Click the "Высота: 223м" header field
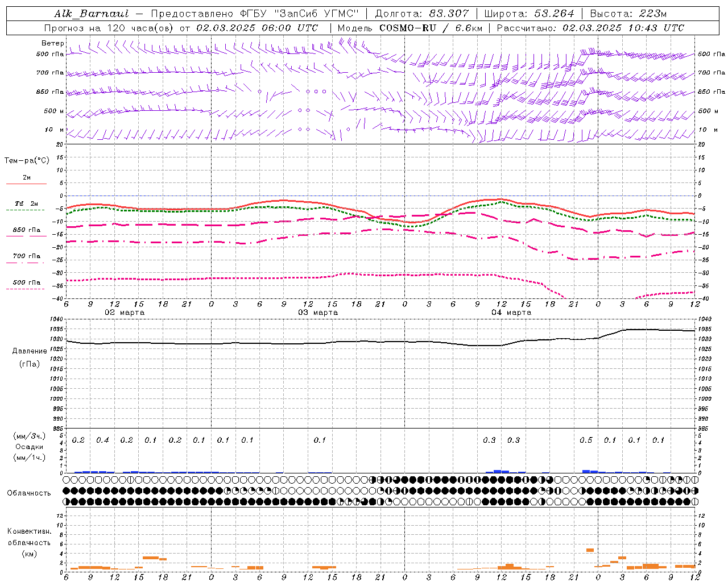The height and width of the screenshot is (582, 728). pyautogui.click(x=628, y=14)
